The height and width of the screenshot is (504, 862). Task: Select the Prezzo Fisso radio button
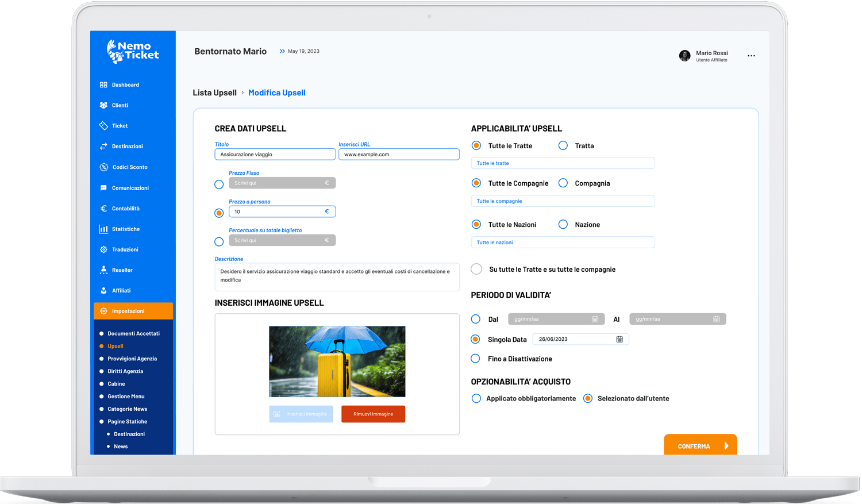click(219, 184)
